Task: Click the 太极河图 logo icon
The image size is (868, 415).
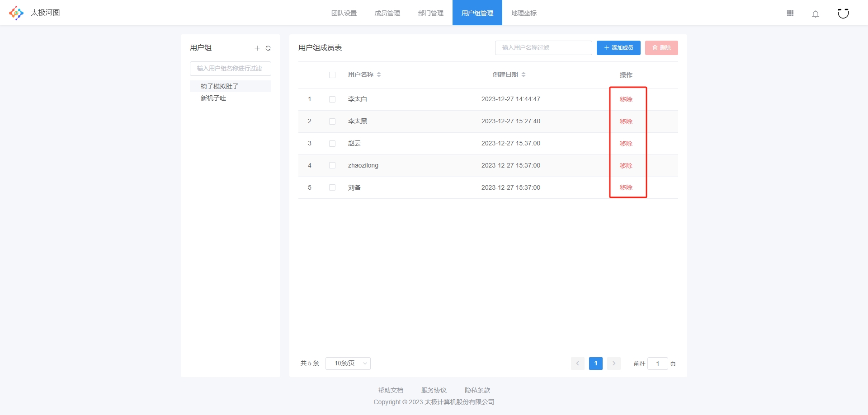Action: click(16, 13)
